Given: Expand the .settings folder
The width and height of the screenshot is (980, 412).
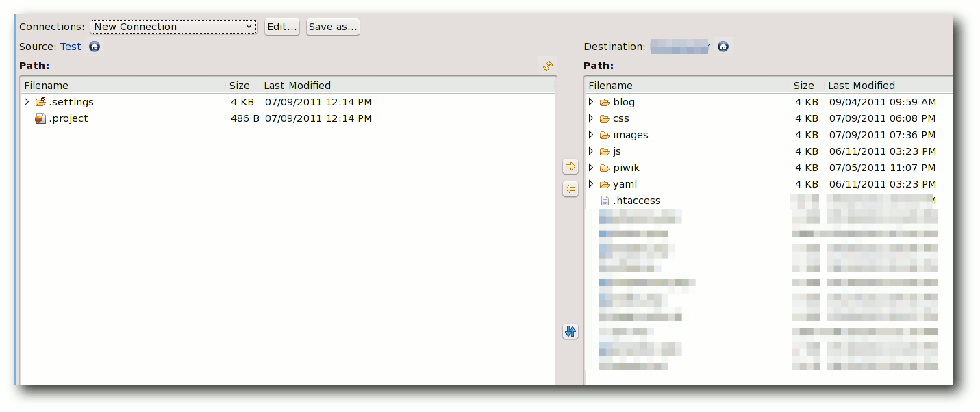Looking at the screenshot, I should click(27, 102).
